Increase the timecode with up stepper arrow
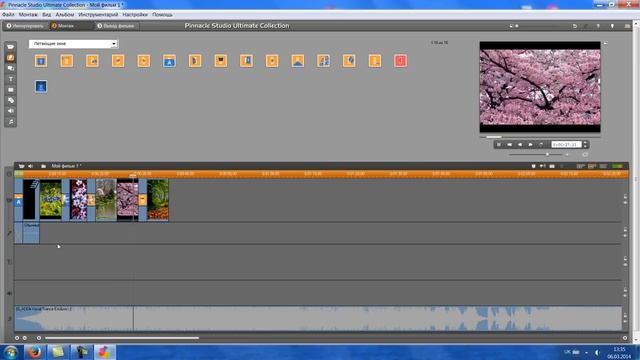Image resolution: width=640 pixels, height=360 pixels. click(585, 143)
